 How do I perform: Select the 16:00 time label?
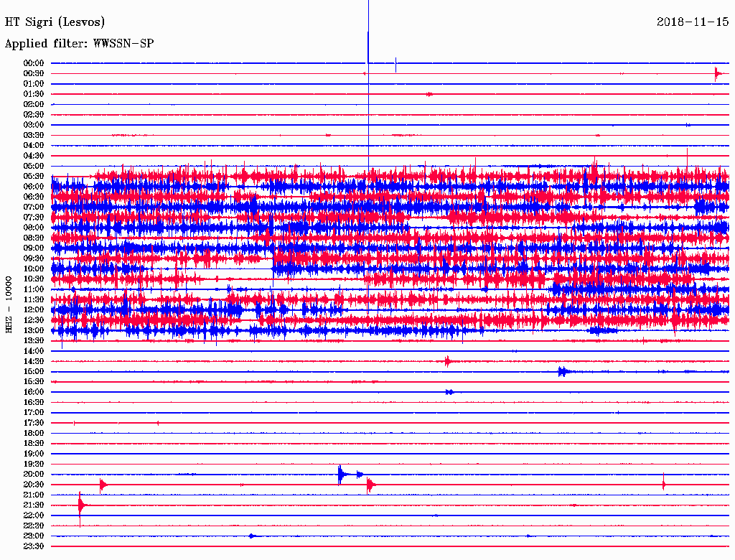coord(34,392)
